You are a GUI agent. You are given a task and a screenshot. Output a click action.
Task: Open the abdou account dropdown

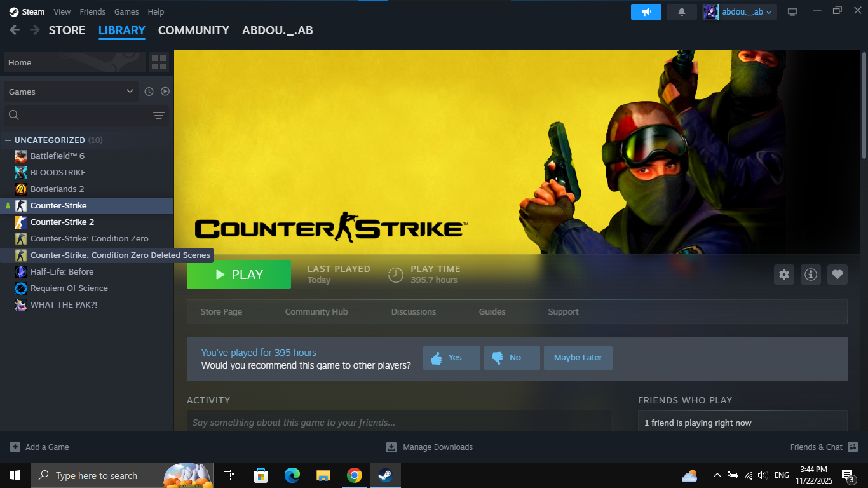(x=740, y=12)
